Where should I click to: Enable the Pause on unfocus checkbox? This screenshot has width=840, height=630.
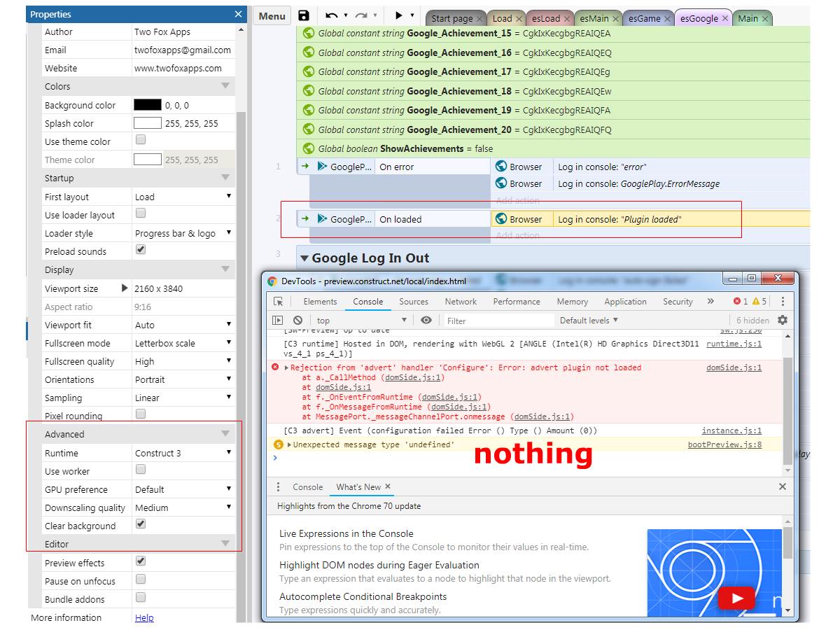(140, 580)
